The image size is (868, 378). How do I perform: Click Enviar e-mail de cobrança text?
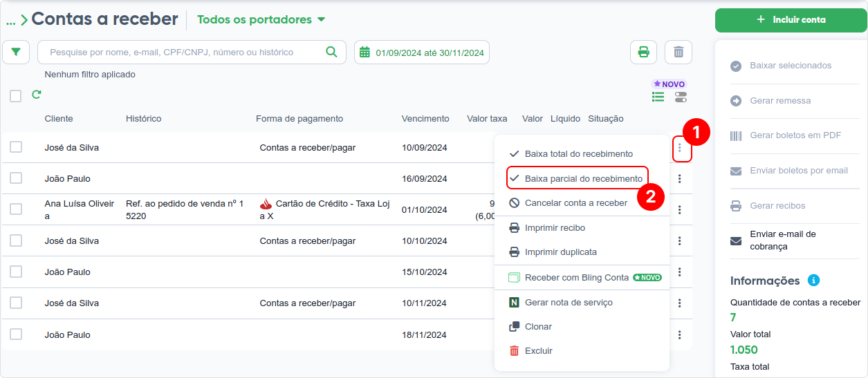click(x=783, y=240)
